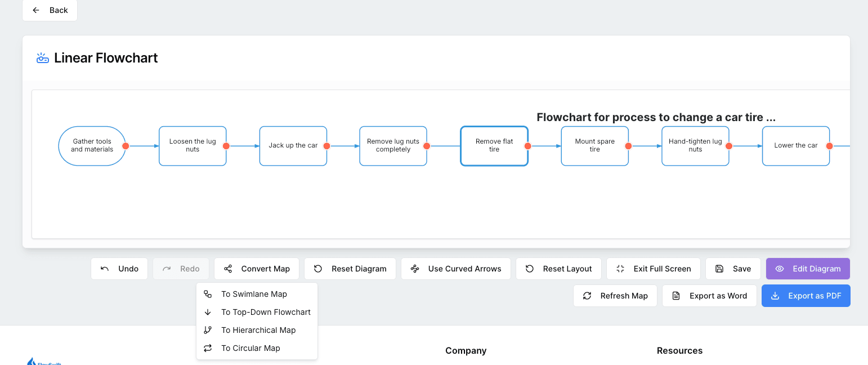Viewport: 868px width, 365px height.
Task: Select the Remove lug nuts completely node
Action: (x=393, y=146)
